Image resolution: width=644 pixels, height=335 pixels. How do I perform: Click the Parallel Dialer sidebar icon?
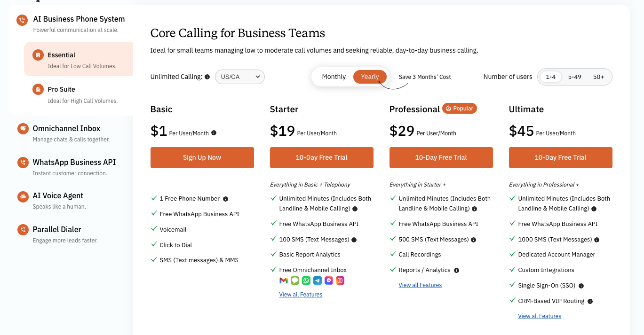[22, 230]
